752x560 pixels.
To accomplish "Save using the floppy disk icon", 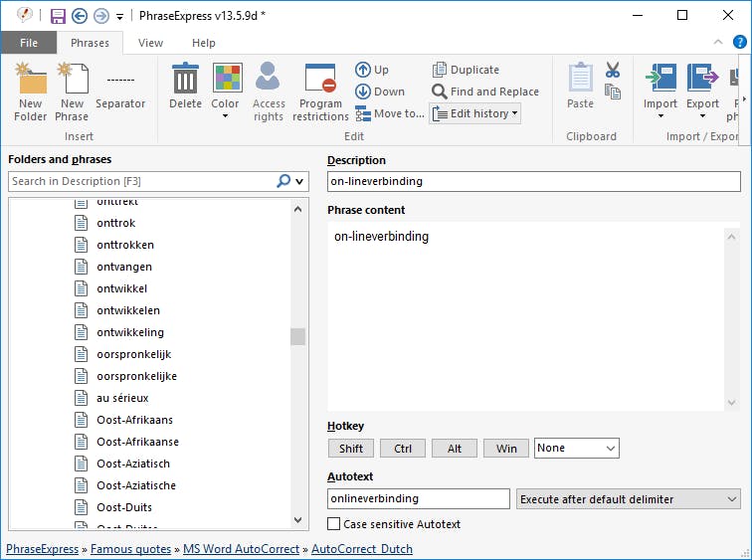I will click(58, 16).
